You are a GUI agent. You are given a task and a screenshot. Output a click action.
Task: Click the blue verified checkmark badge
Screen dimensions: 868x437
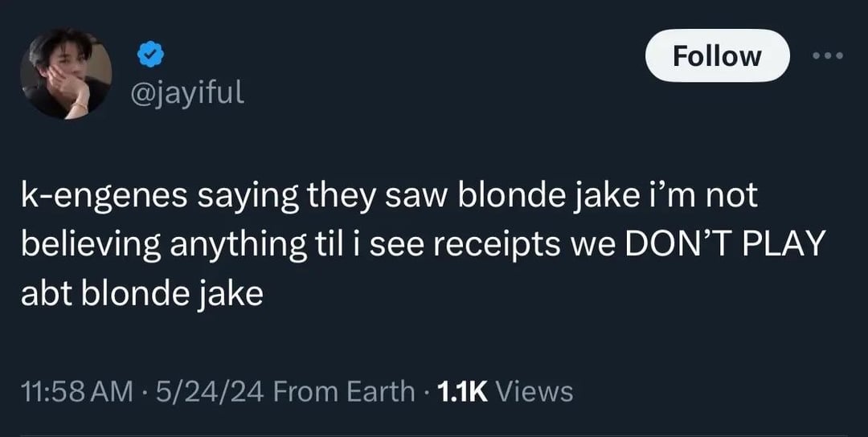pos(150,55)
